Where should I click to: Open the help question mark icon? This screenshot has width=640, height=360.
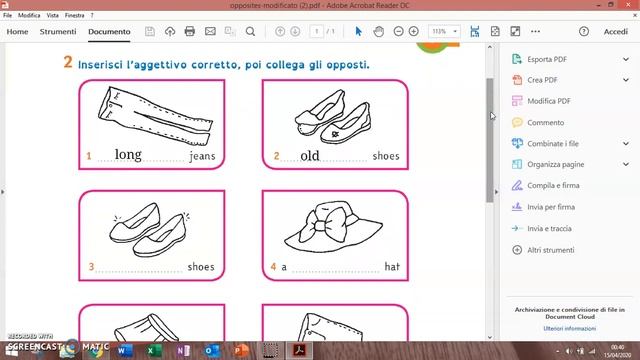pos(584,31)
